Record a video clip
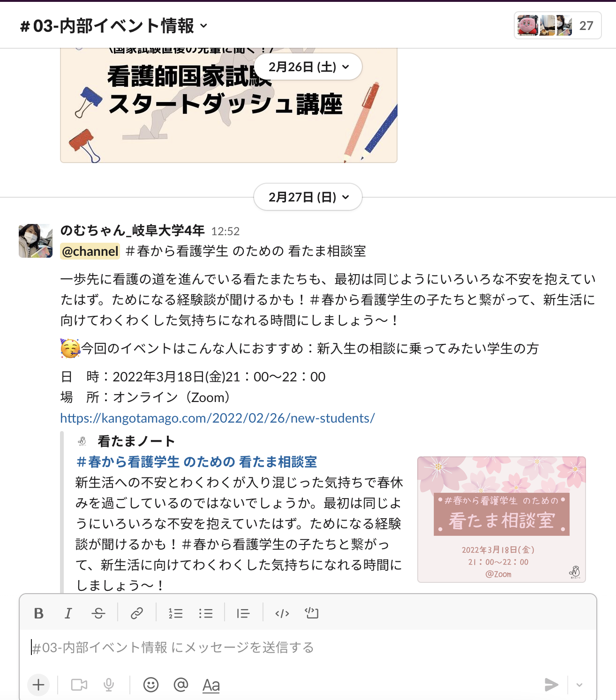Image resolution: width=616 pixels, height=700 pixels. (x=79, y=685)
